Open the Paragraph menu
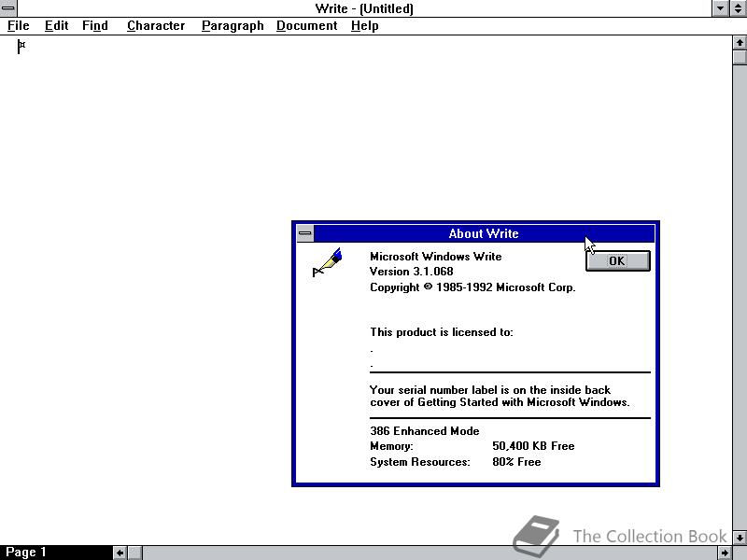 (x=233, y=26)
